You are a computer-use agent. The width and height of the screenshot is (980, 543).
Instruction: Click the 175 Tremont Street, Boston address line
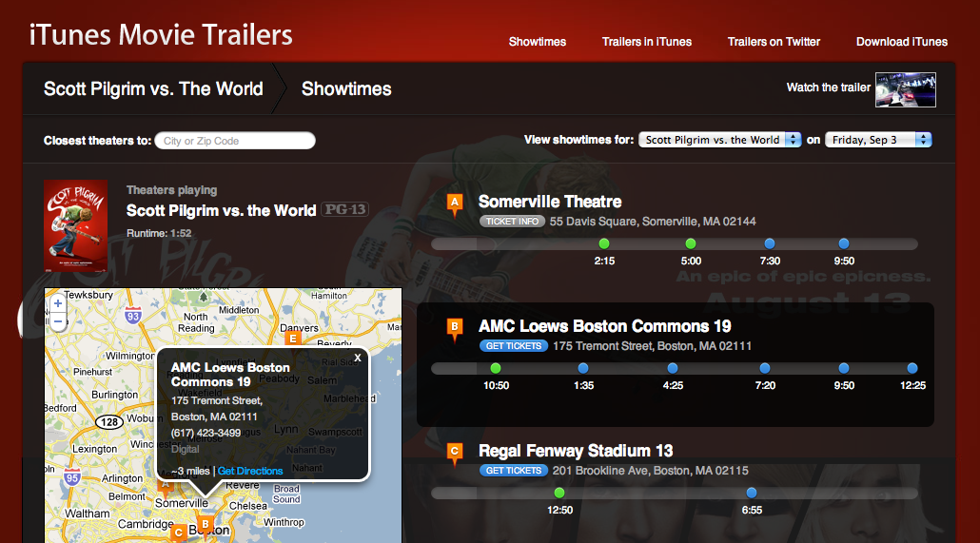coord(652,346)
